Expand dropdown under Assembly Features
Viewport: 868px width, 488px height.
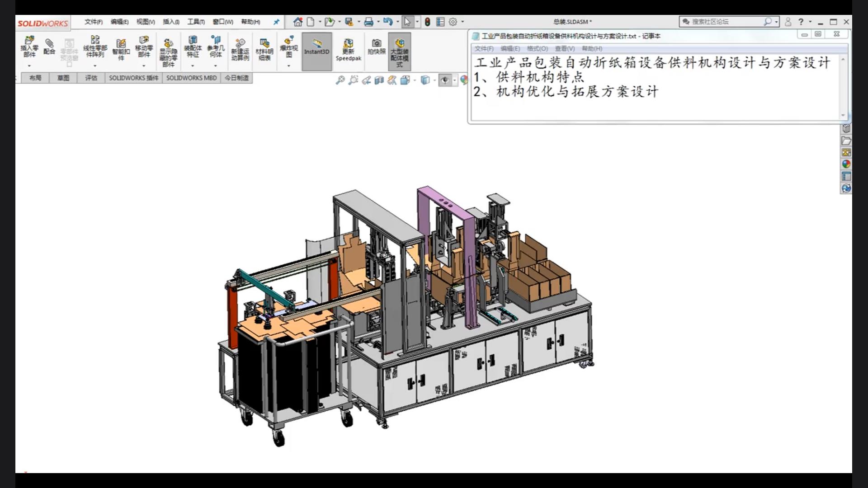[x=193, y=66]
